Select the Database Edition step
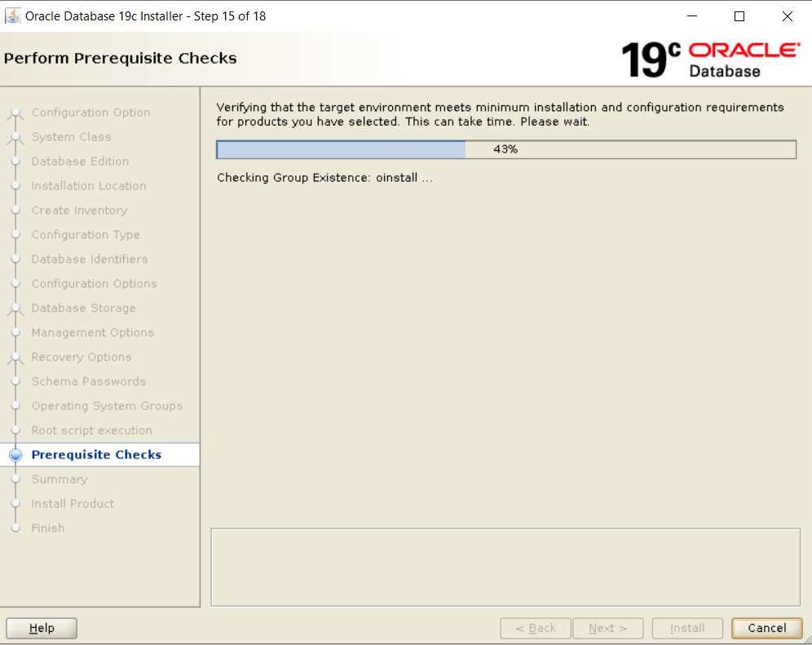The width and height of the screenshot is (812, 645). 80,161
